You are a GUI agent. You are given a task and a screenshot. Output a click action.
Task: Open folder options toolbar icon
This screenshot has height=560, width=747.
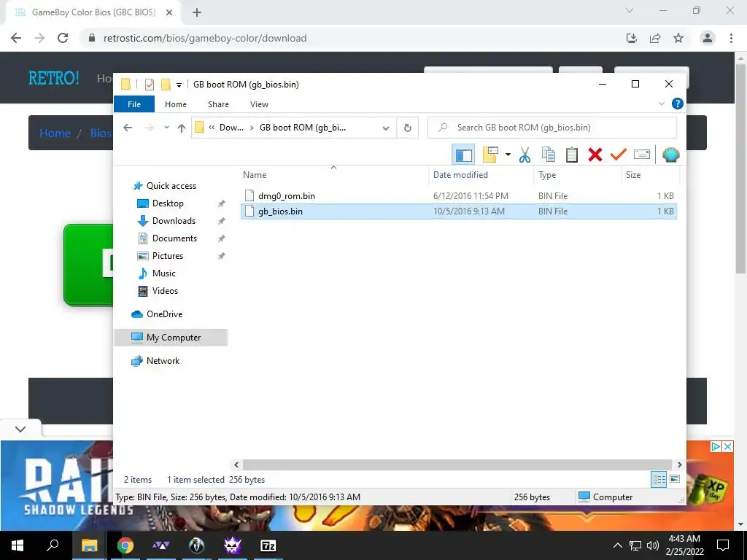point(490,155)
